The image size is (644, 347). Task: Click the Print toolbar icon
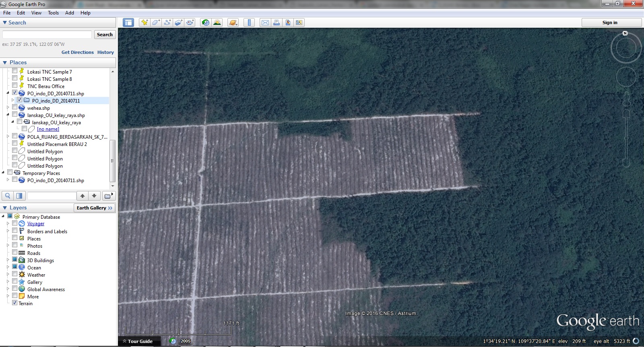277,23
